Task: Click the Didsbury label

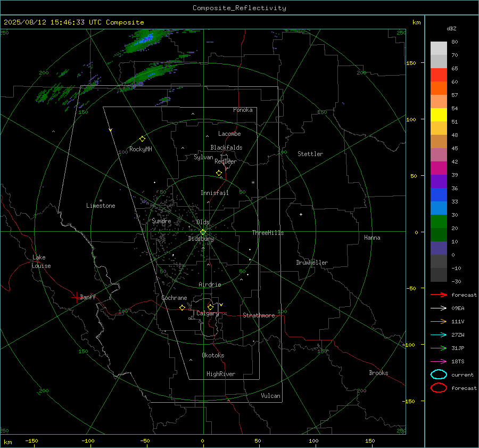Action: click(201, 239)
